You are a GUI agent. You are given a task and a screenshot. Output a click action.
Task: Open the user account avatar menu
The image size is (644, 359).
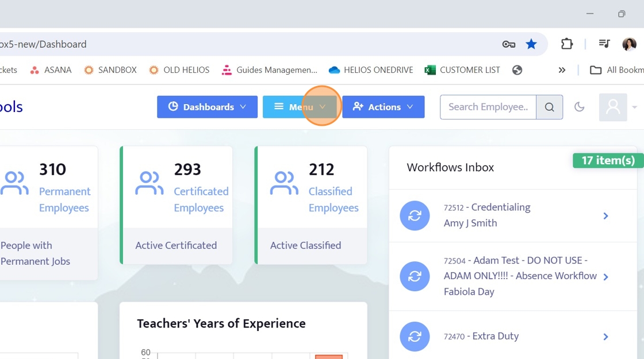pyautogui.click(x=613, y=107)
